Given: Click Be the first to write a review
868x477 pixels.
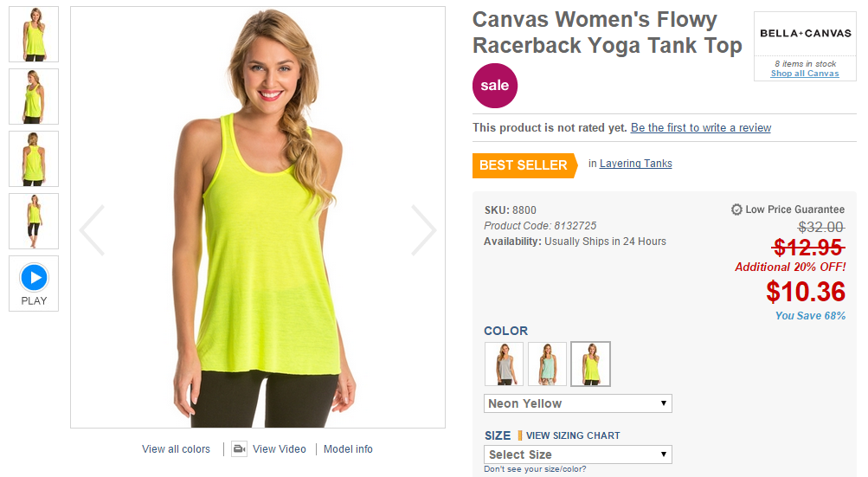Looking at the screenshot, I should pos(701,128).
